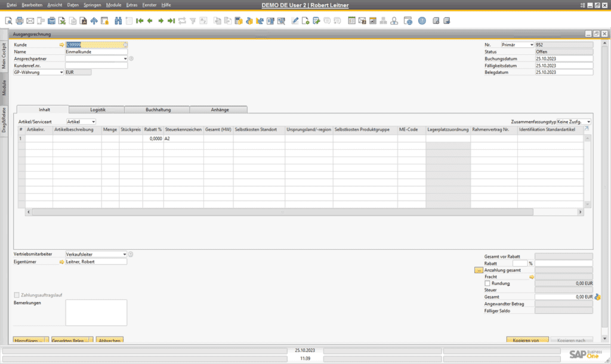
Task: Open the Zusammenfassungstyp dropdown
Action: point(588,122)
